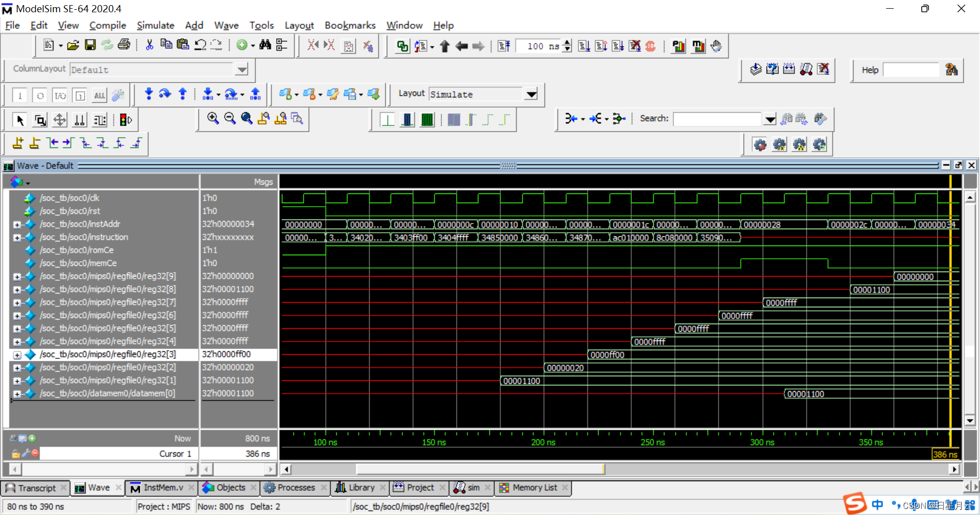Click the Paste icon in the toolbar
The image size is (980, 515).
pyautogui.click(x=183, y=45)
